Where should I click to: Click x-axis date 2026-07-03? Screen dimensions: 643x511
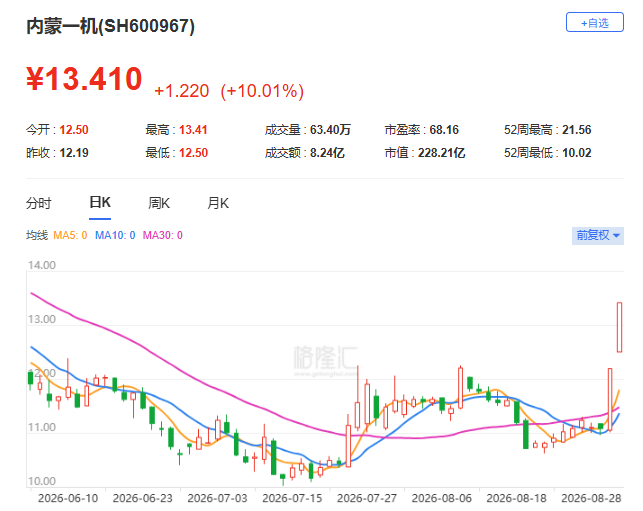[x=217, y=498]
